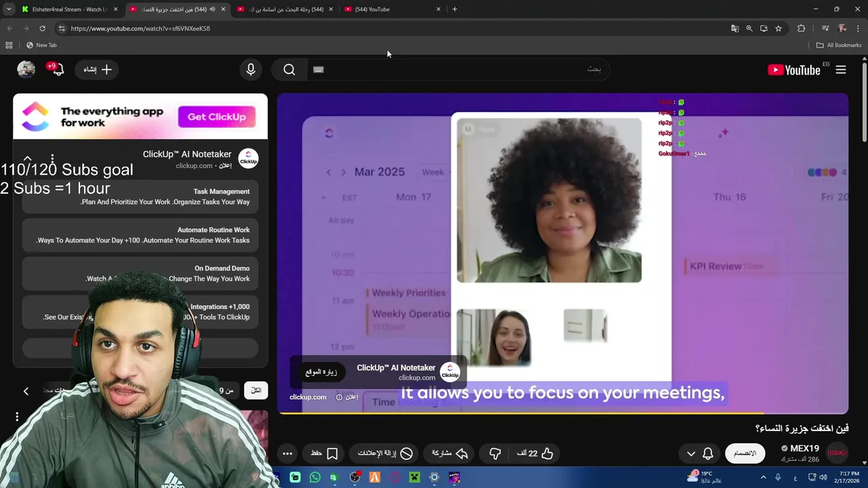Click Remove ads (إزالة الإعلانات) button
This screenshot has height=488, width=868.
point(385,453)
